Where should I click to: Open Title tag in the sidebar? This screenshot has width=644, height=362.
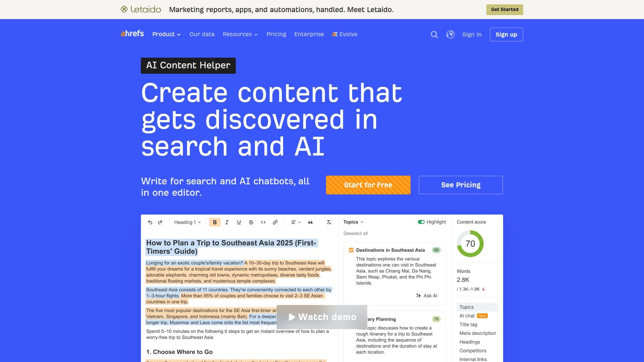(468, 324)
